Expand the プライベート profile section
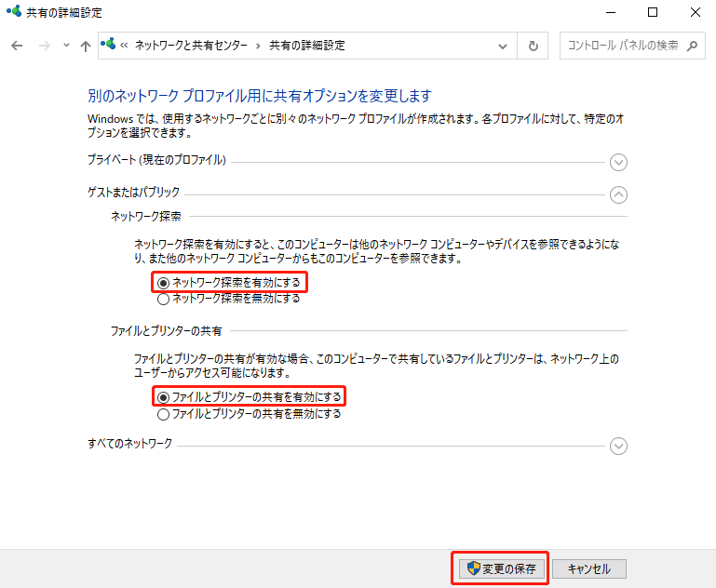The width and height of the screenshot is (716, 588). [618, 163]
